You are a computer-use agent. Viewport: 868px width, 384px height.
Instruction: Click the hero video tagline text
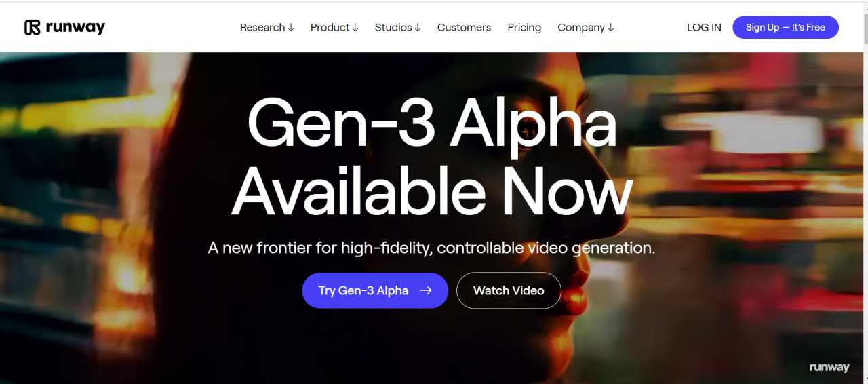tap(431, 248)
